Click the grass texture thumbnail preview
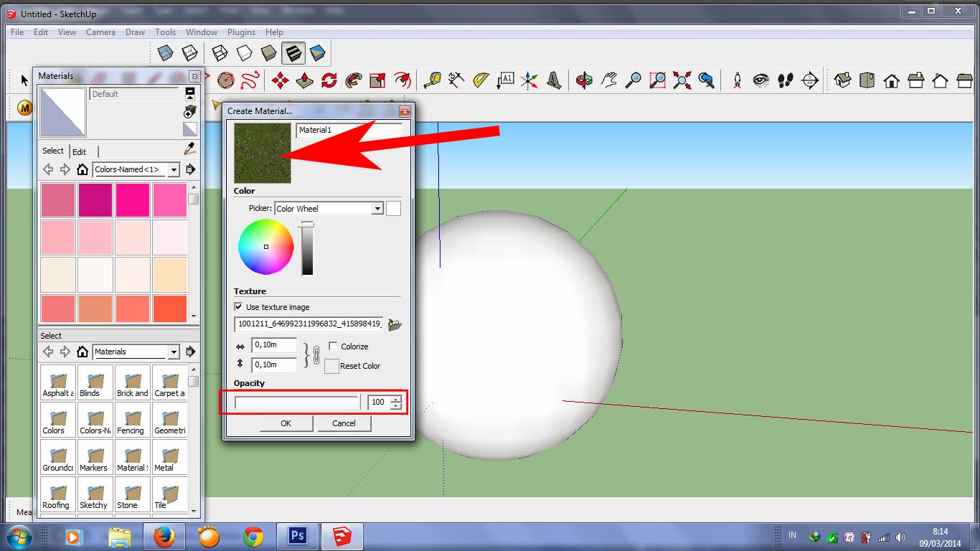The image size is (980, 551). point(262,153)
